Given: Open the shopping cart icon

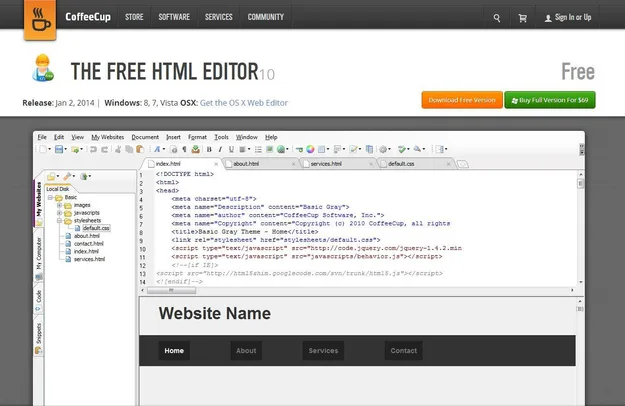Looking at the screenshot, I should coord(522,18).
